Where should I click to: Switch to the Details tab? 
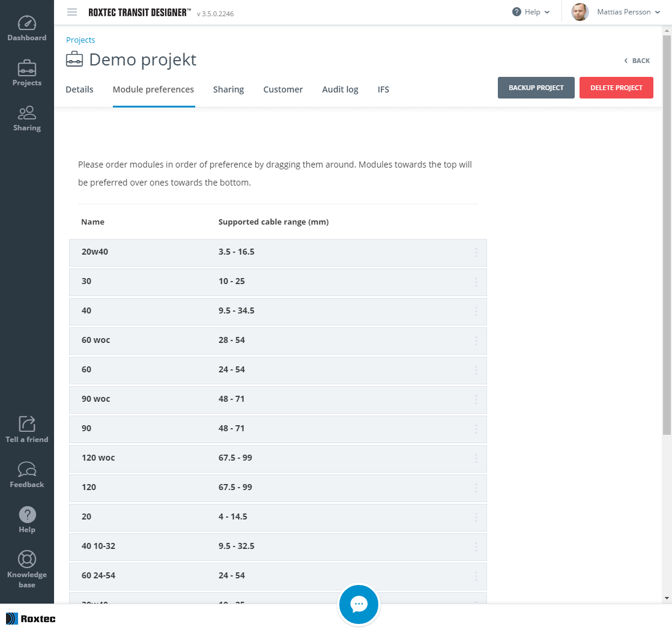pos(79,89)
